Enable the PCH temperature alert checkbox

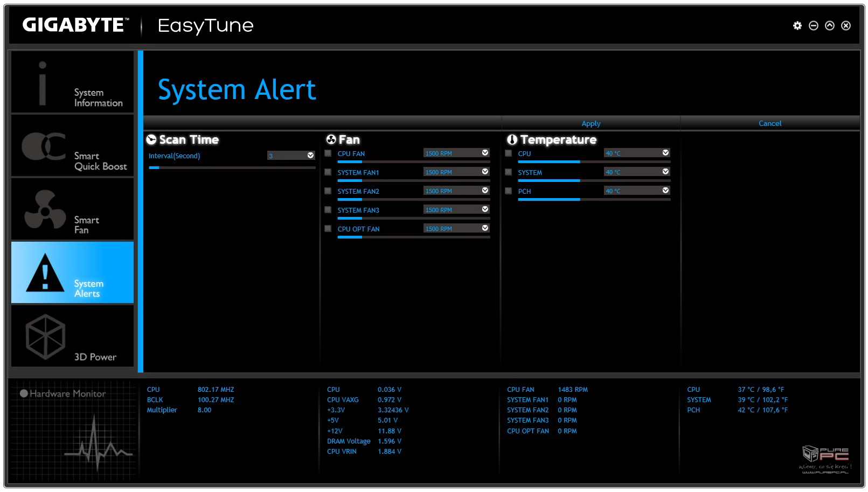508,191
